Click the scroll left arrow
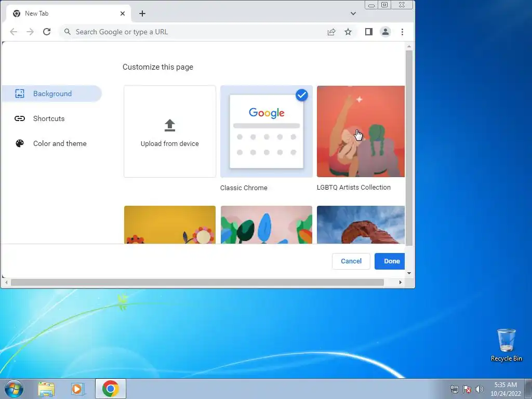This screenshot has width=532, height=399. 6,282
